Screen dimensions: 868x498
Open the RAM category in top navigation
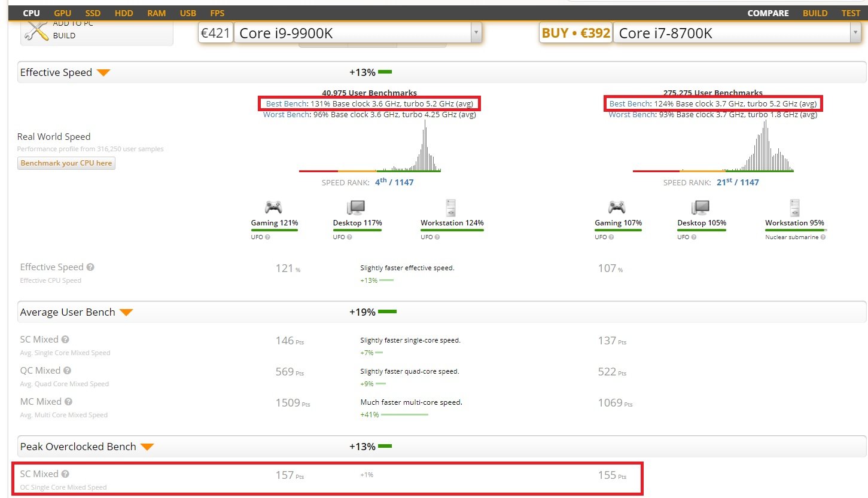[x=156, y=13]
